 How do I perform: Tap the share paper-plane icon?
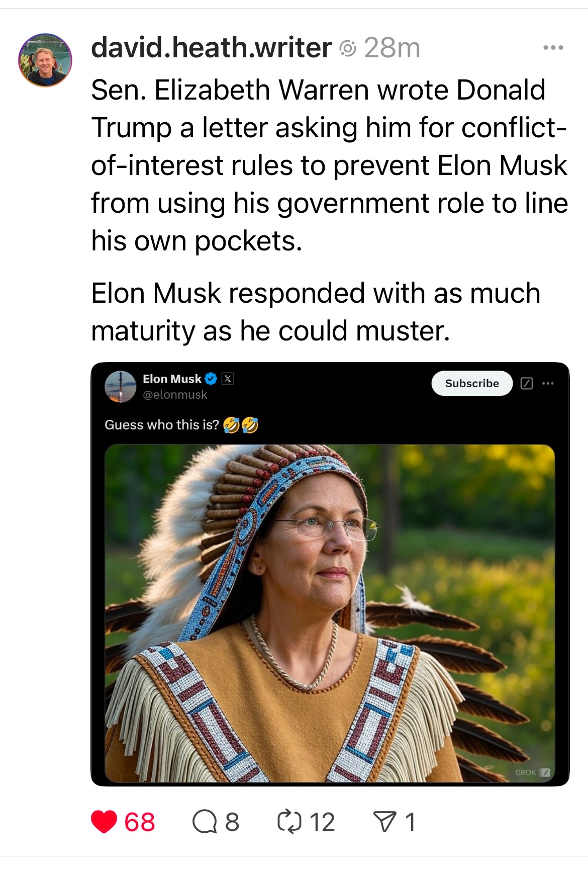pyautogui.click(x=384, y=822)
